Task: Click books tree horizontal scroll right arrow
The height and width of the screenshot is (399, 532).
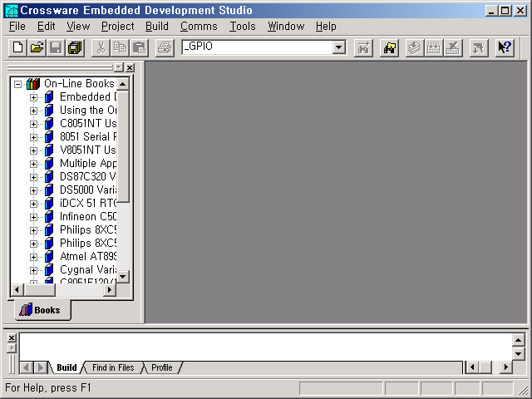Action: click(109, 290)
